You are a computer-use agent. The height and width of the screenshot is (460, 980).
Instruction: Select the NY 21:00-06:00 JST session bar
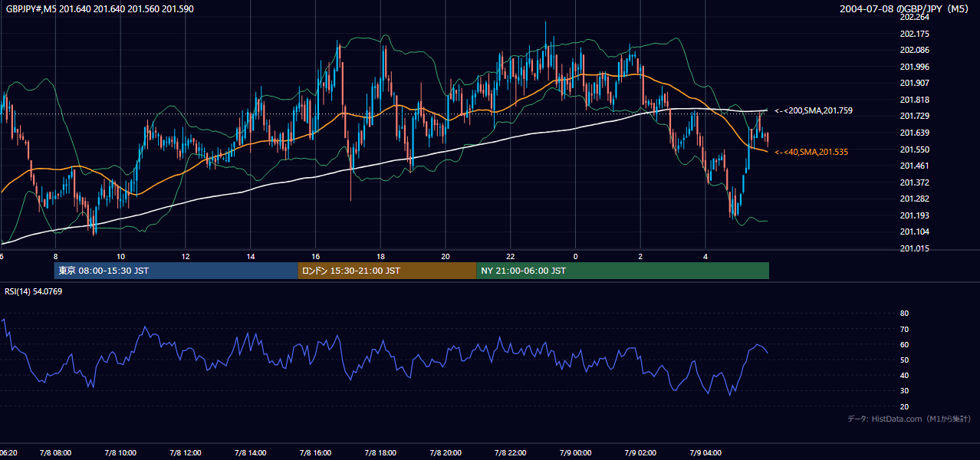pyautogui.click(x=623, y=271)
